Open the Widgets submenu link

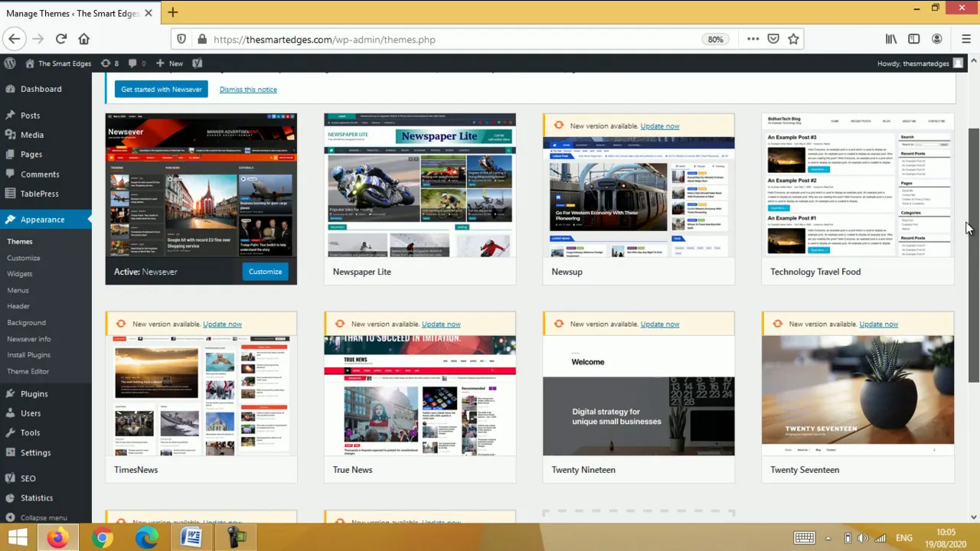coord(20,274)
